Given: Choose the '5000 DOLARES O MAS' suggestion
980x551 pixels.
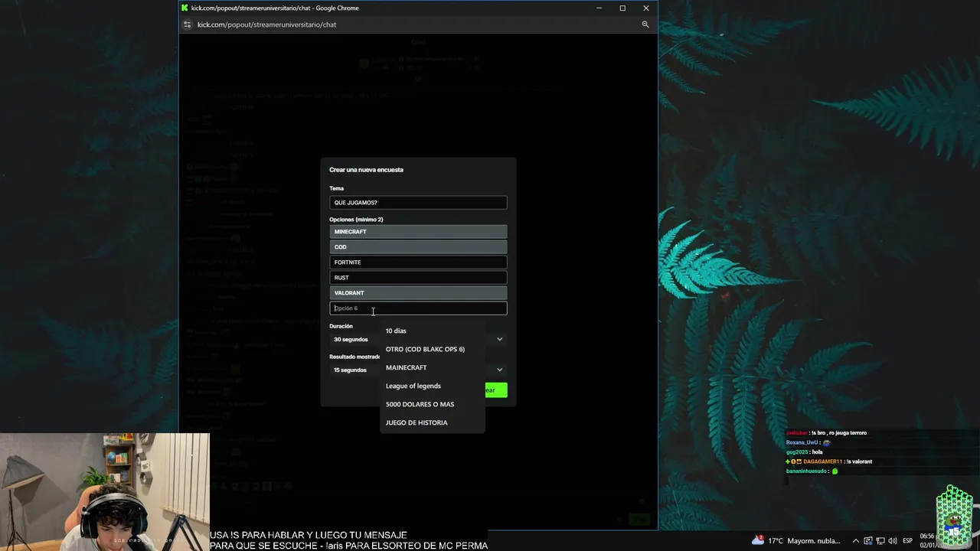Looking at the screenshot, I should coord(433,404).
